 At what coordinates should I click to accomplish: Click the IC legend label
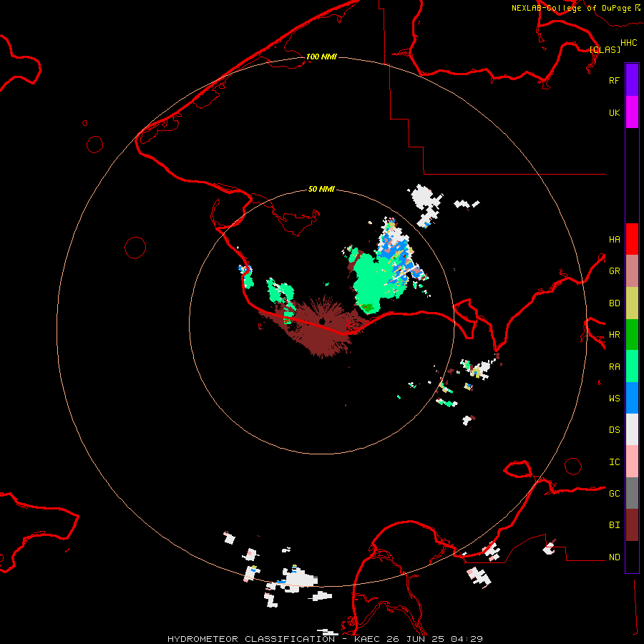(614, 462)
